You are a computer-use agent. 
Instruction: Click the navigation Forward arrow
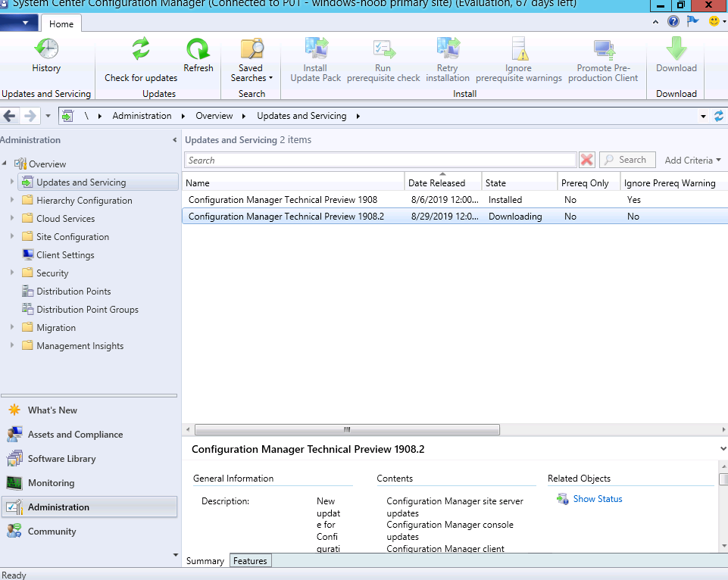click(x=30, y=116)
